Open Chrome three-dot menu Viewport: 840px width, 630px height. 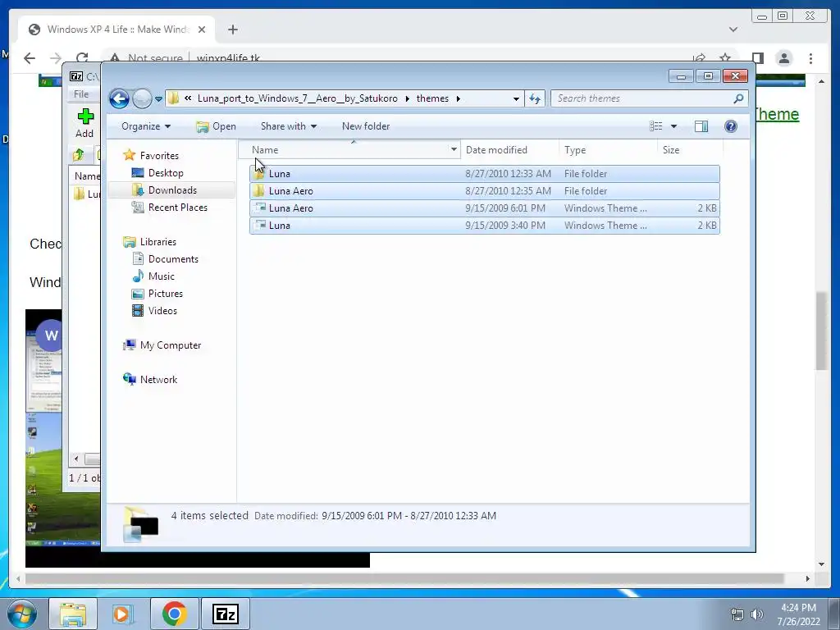click(x=810, y=58)
